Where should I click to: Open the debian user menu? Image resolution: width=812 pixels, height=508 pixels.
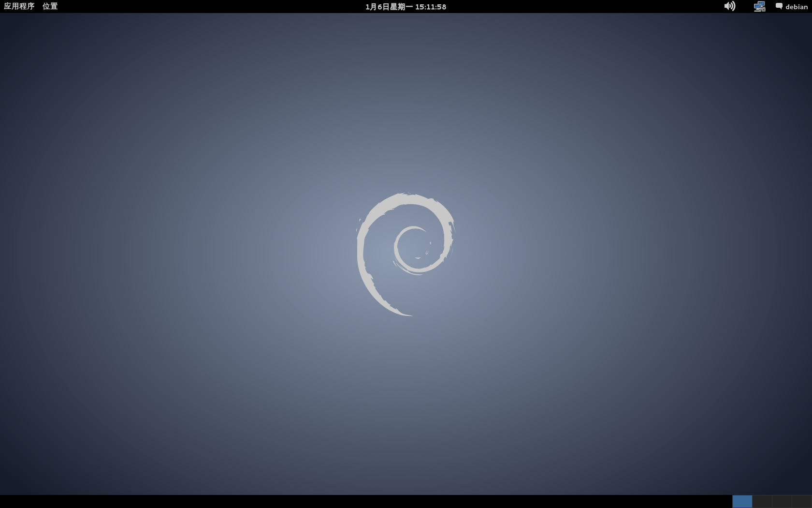[797, 7]
